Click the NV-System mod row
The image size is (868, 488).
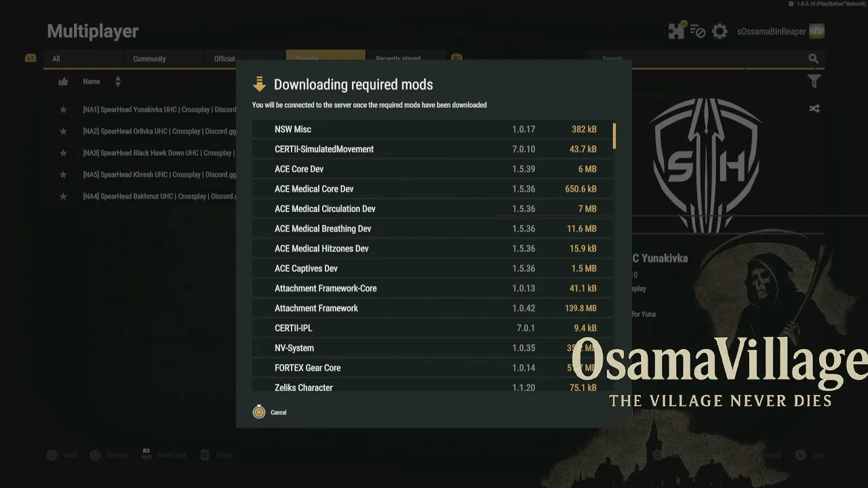(432, 348)
